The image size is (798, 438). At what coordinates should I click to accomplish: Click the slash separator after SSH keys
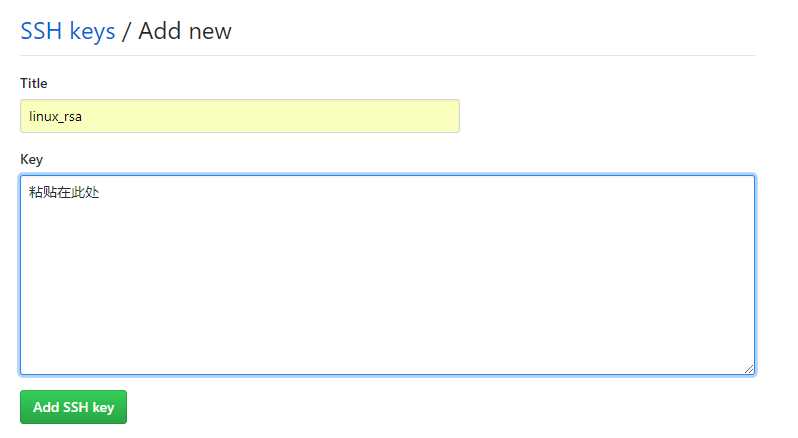(x=126, y=31)
